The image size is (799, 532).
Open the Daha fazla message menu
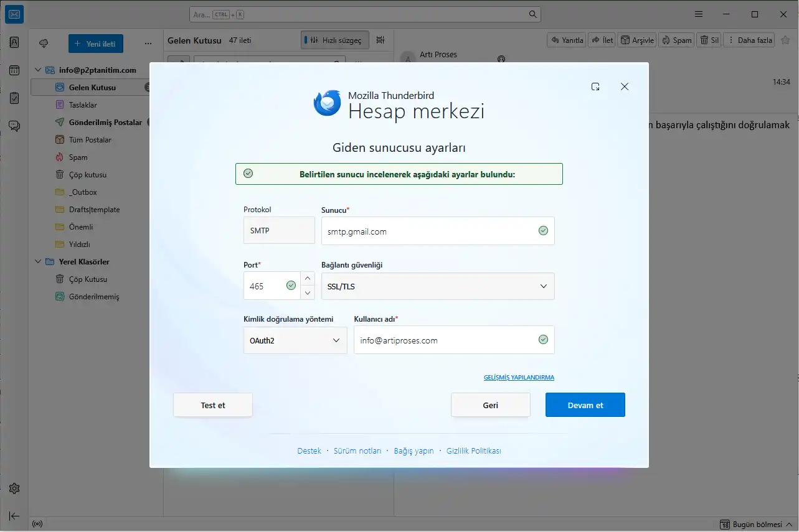pos(750,40)
